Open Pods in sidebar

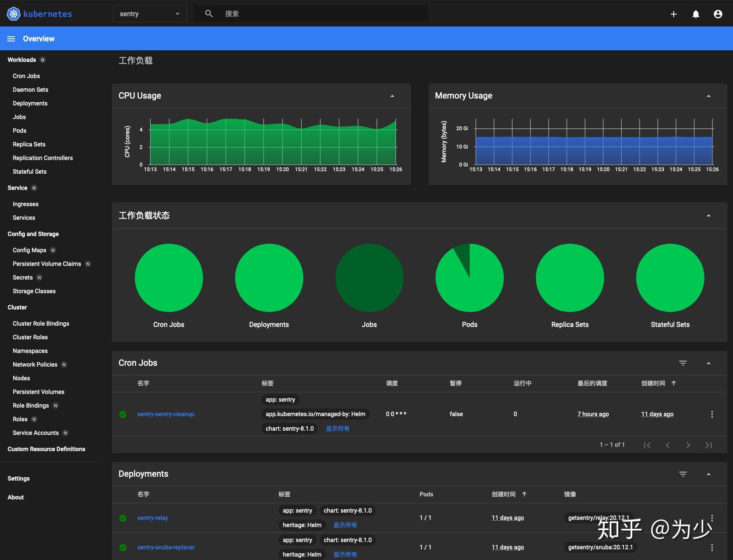click(x=20, y=131)
